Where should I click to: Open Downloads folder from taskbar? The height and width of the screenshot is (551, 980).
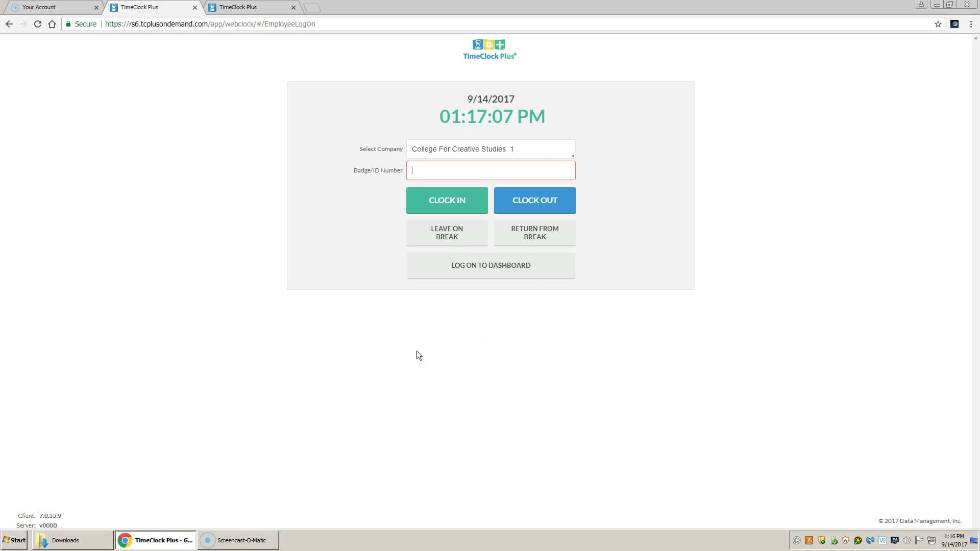[x=72, y=540]
